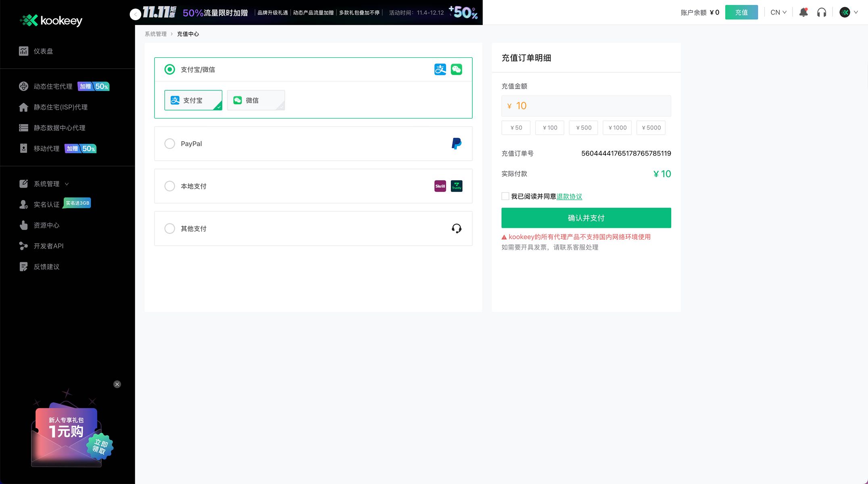
Task: Click the kookeey logo
Action: [x=51, y=20]
